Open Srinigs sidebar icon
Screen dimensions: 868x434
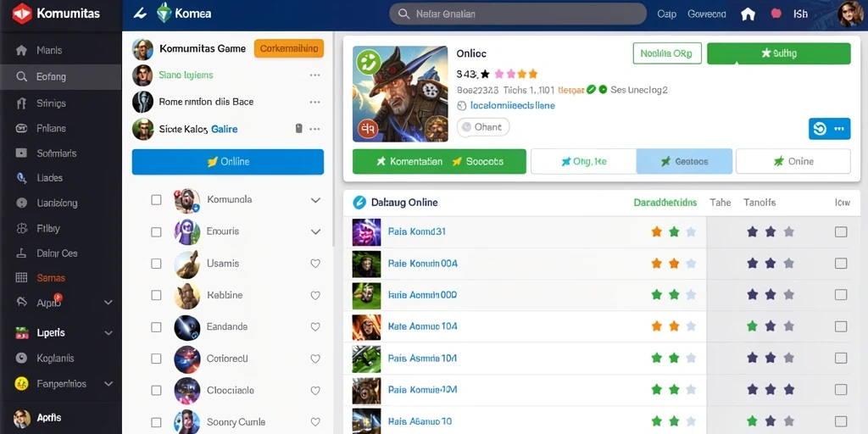point(21,103)
